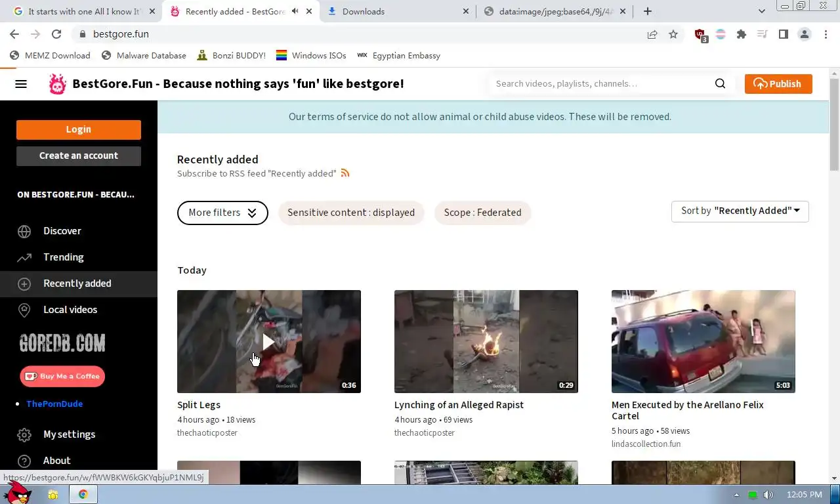Click the Buy Me a Coffee button
The height and width of the screenshot is (504, 840).
click(x=62, y=376)
